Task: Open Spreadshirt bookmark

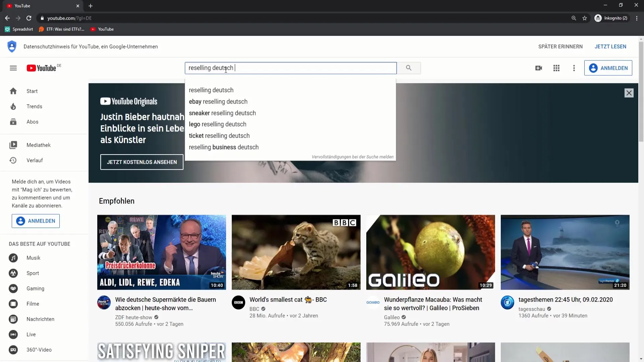Action: tap(19, 29)
